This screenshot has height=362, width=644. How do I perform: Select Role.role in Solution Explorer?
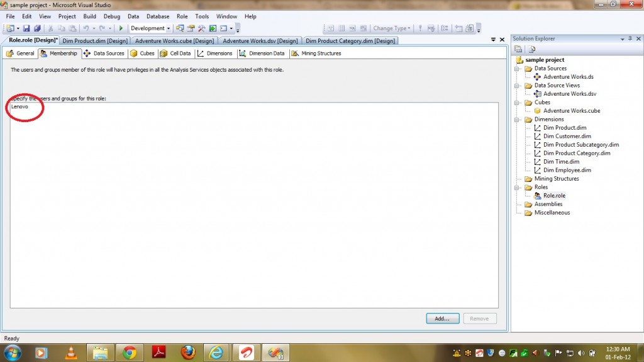tap(554, 196)
